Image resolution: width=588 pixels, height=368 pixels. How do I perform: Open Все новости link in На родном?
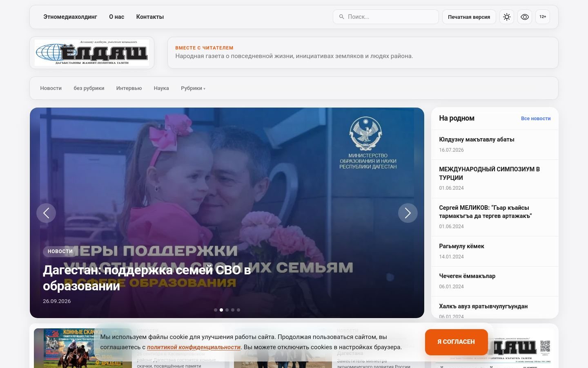536,119
